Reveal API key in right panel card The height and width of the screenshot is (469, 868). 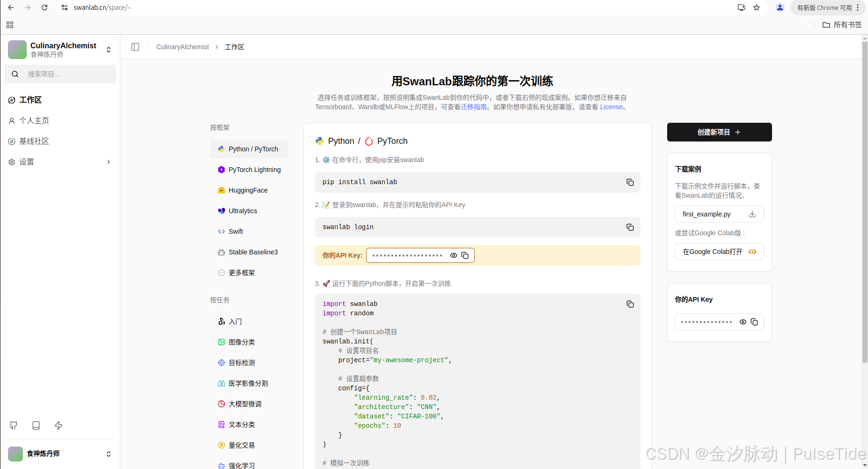[743, 322]
